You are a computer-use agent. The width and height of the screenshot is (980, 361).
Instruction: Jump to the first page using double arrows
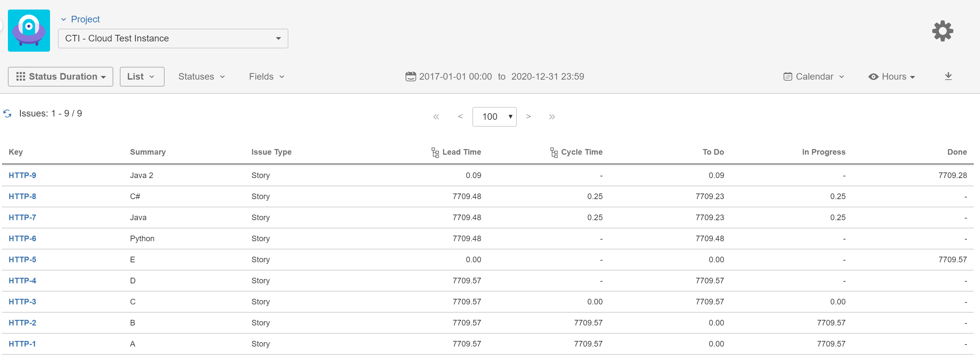pyautogui.click(x=436, y=117)
